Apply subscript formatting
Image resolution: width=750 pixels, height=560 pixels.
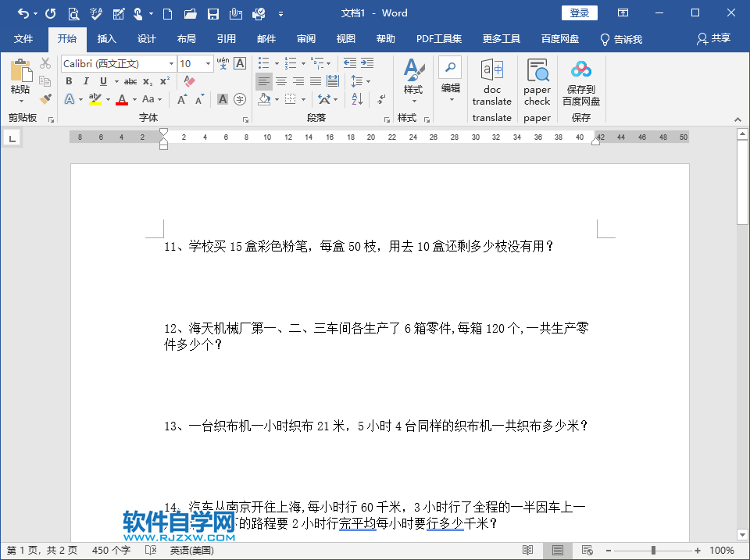tap(147, 80)
